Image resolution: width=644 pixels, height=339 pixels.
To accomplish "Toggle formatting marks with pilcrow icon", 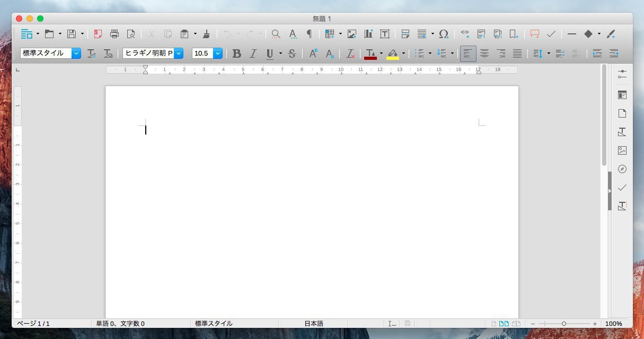I will pyautogui.click(x=309, y=34).
